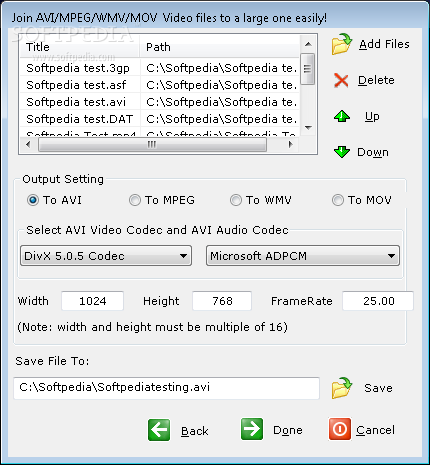Click the Title column header
Image resolution: width=430 pixels, height=465 pixels.
[x=79, y=47]
